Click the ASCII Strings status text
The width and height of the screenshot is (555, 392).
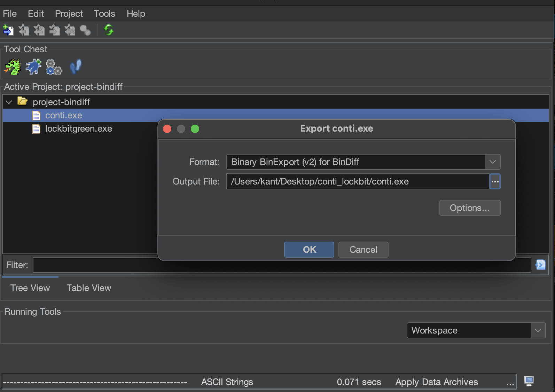pyautogui.click(x=227, y=382)
